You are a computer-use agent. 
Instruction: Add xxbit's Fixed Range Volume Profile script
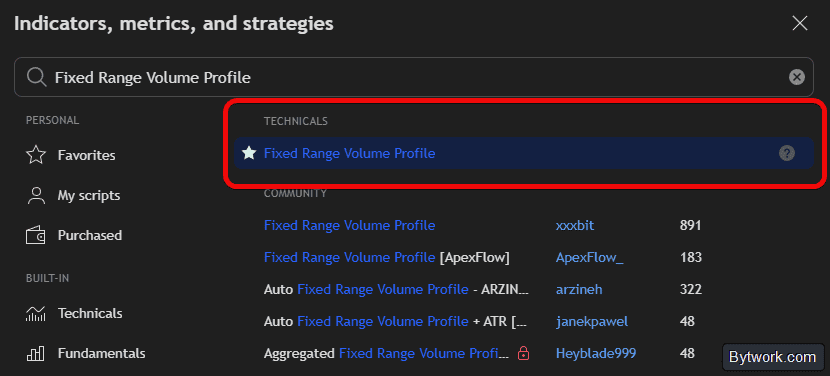tap(349, 226)
